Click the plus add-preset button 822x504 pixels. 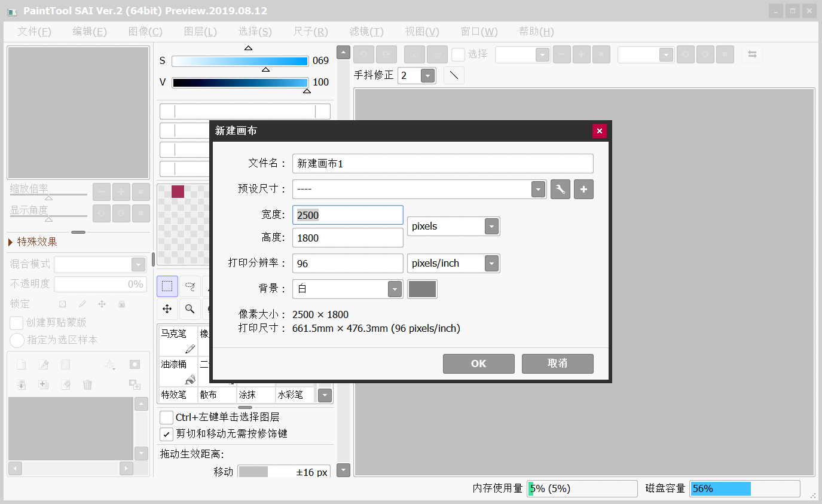584,190
